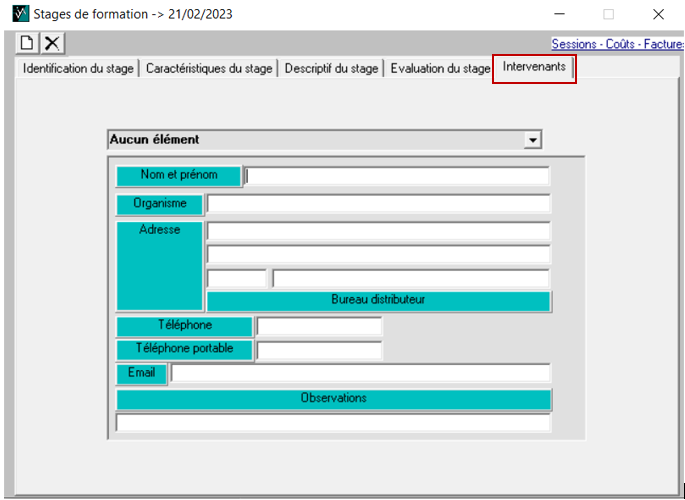Open the Sessions - Coûts - Factures link

[x=617, y=44]
